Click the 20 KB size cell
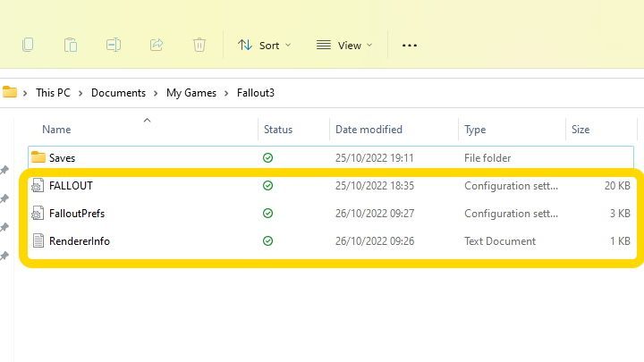Viewport: 644px width, 362px height. pos(617,186)
